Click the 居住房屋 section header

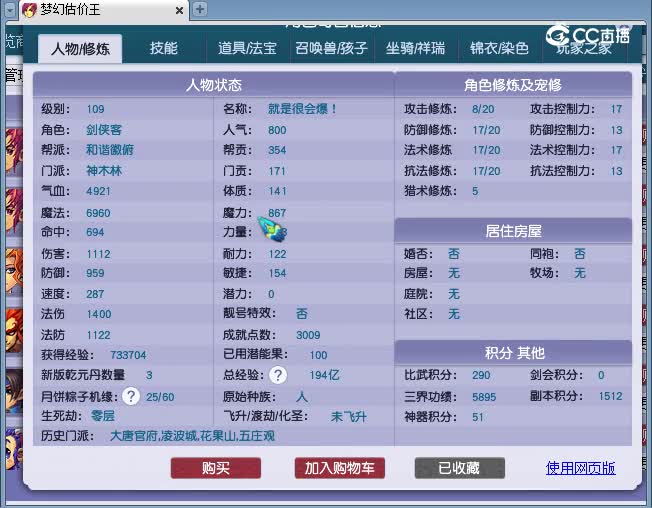click(513, 231)
